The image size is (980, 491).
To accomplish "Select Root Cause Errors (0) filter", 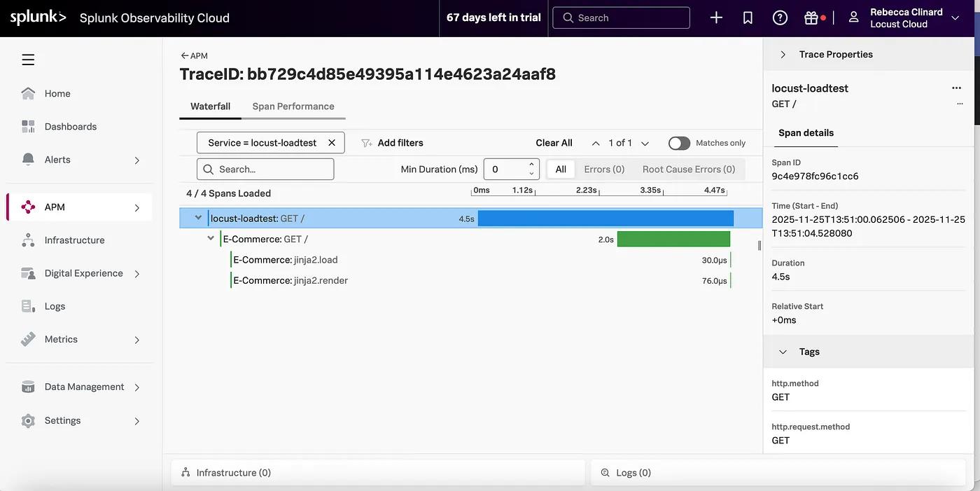I will click(x=689, y=169).
